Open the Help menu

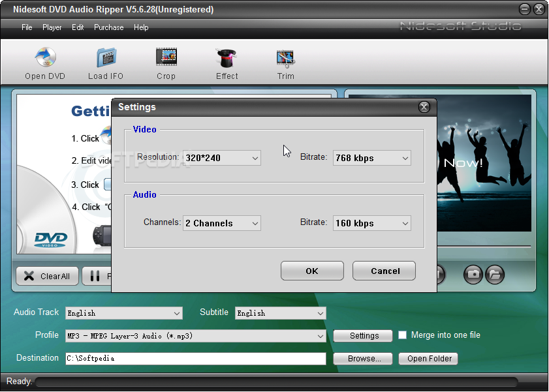(x=141, y=27)
